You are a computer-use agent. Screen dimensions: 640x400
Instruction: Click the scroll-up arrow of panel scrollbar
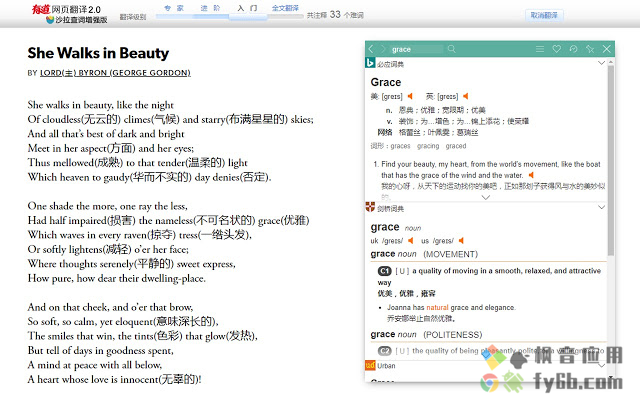(x=611, y=62)
